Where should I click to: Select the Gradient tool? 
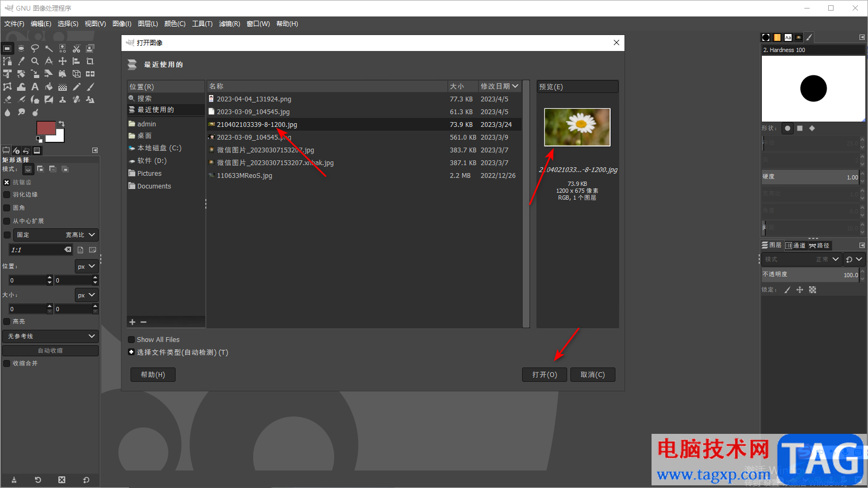pos(63,87)
